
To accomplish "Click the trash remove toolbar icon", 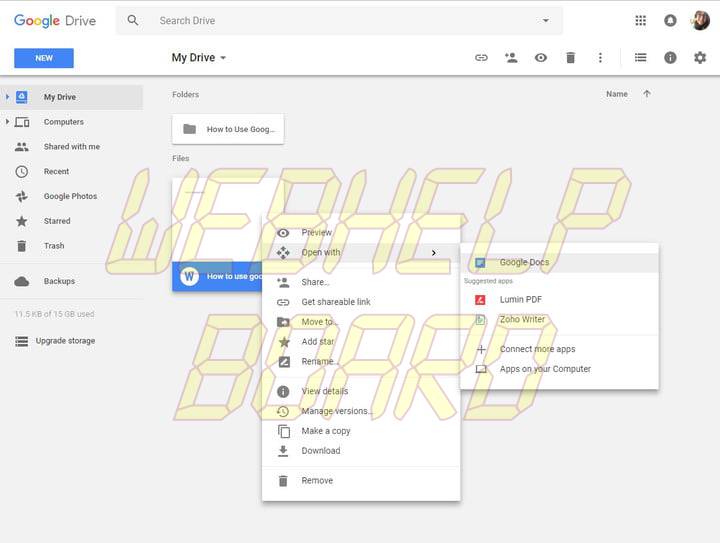I will tap(570, 58).
